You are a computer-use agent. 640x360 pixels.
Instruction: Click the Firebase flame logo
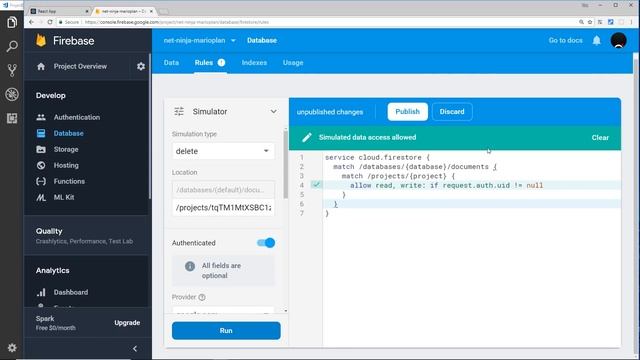pyautogui.click(x=41, y=40)
